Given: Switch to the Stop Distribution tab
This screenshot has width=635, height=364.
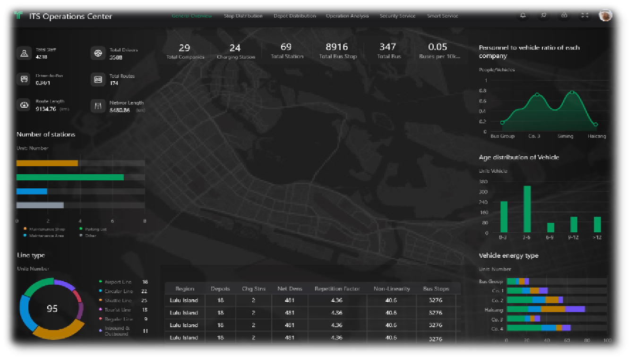Looking at the screenshot, I should (243, 16).
